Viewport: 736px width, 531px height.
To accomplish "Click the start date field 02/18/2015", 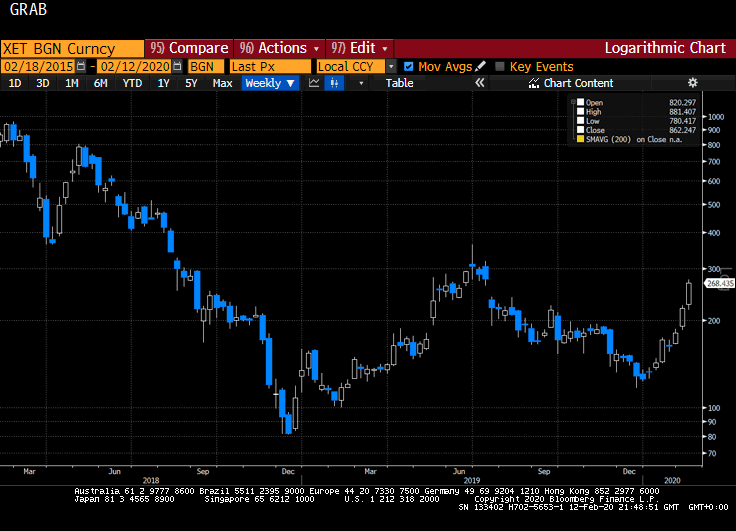I will point(38,67).
